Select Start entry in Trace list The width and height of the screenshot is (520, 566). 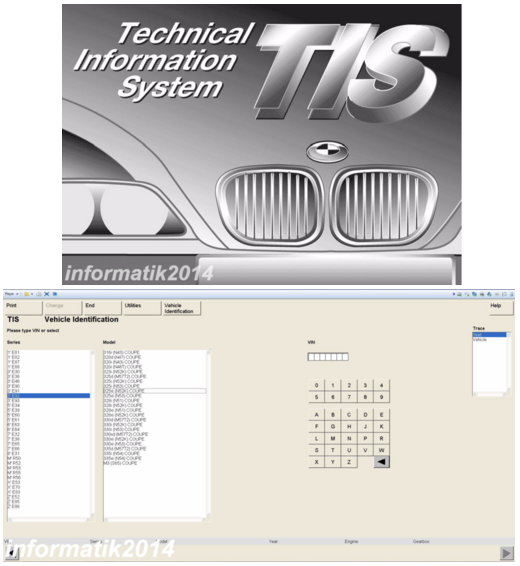pos(489,335)
